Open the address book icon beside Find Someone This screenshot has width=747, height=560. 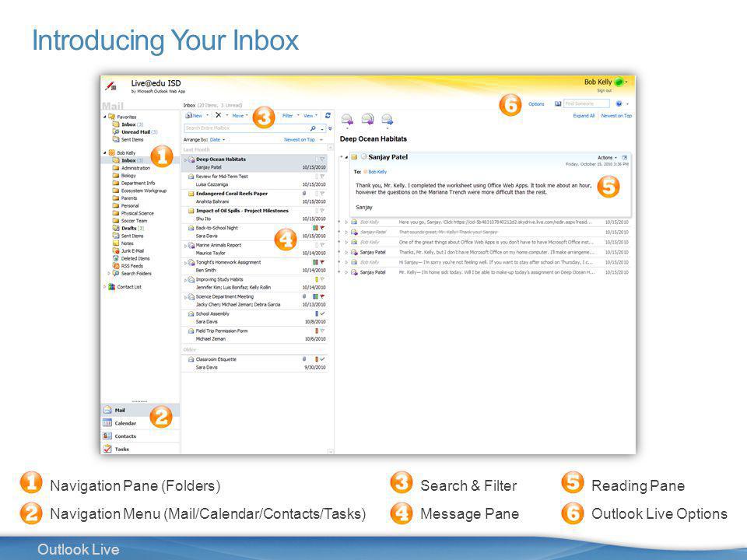tap(557, 103)
